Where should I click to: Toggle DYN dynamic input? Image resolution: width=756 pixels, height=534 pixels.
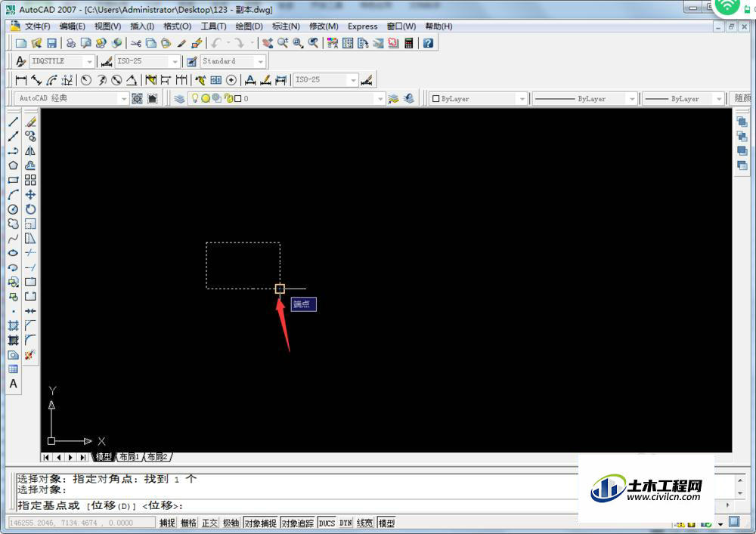(345, 523)
